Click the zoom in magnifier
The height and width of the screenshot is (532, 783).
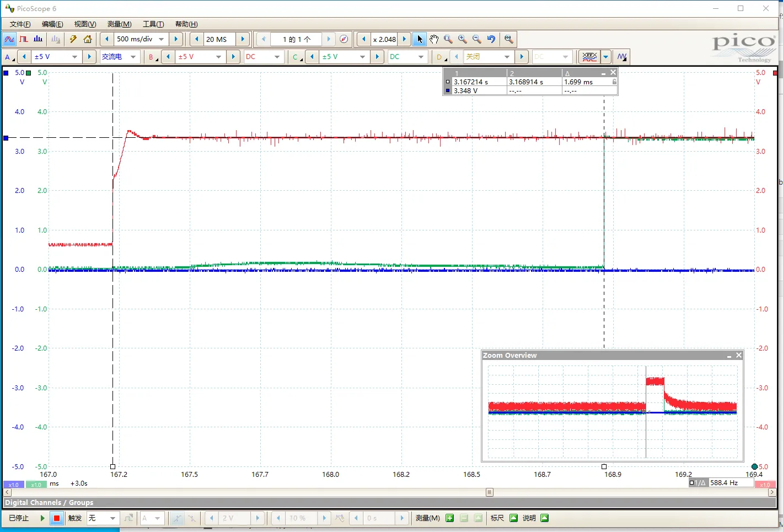[463, 39]
